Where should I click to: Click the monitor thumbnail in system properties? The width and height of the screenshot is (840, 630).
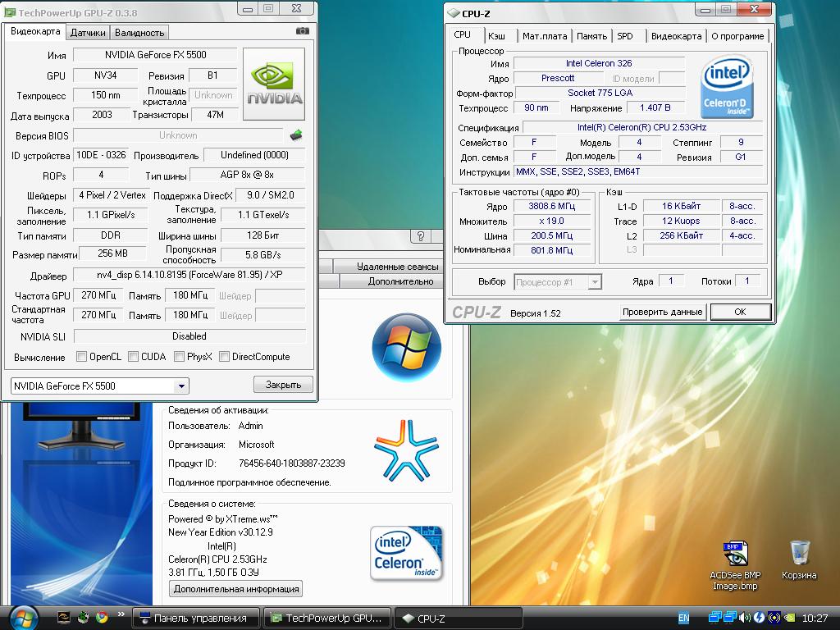tap(81, 425)
